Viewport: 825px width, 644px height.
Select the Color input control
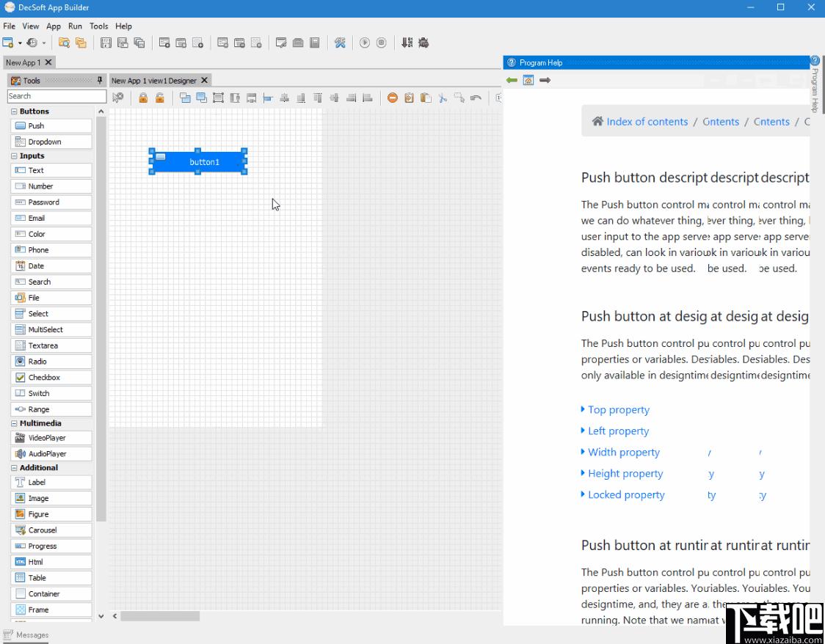click(x=51, y=234)
